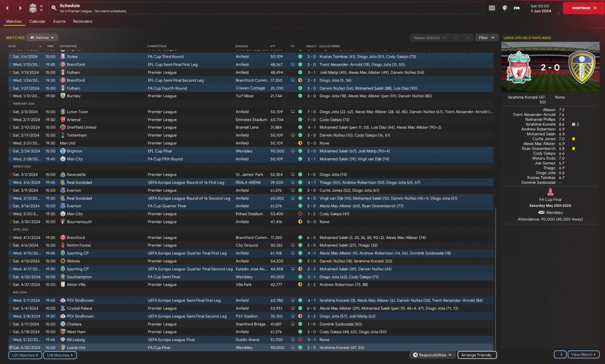Expand the club switcher up-down arrows

click(42, 8)
